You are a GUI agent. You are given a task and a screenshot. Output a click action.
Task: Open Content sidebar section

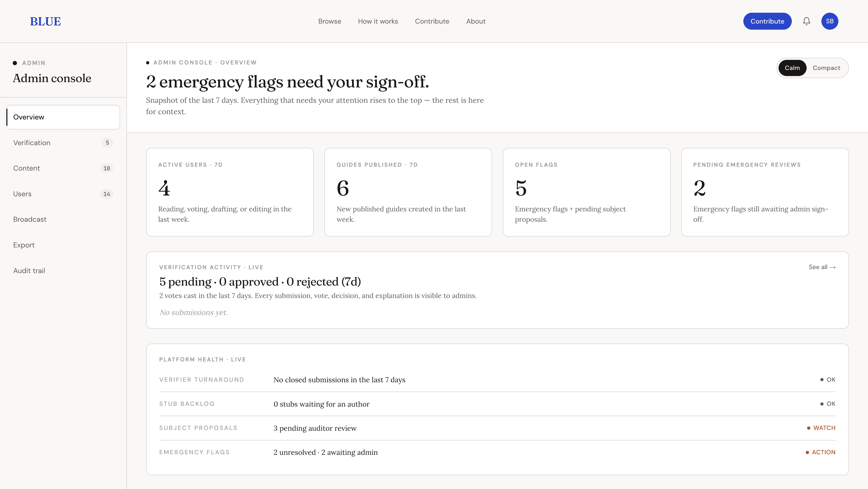(x=63, y=168)
